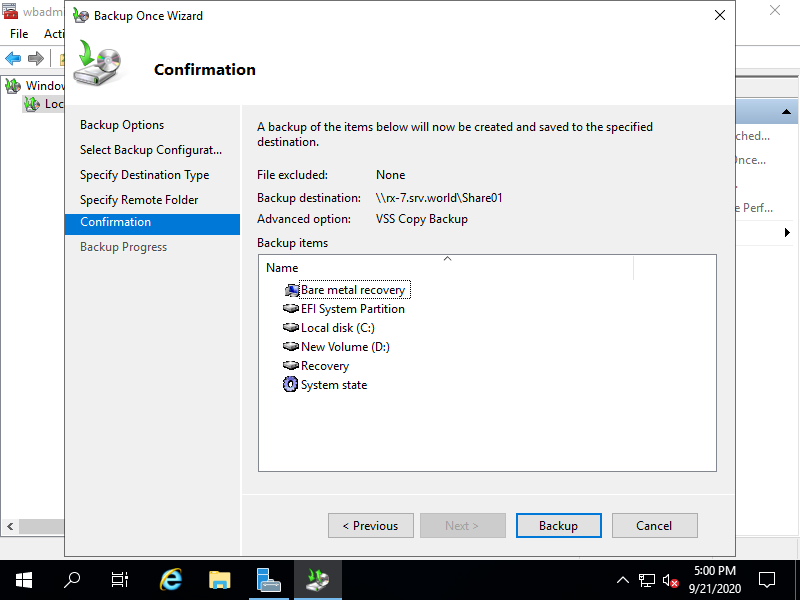Click the Backup button to start backup
Viewport: 800px width, 600px height.
(x=558, y=525)
